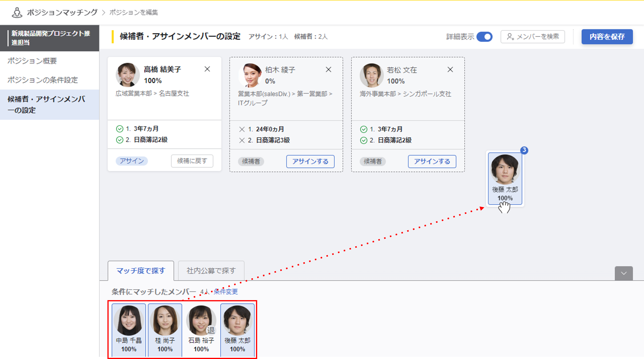Viewport: 644px width, 359px height.
Task: Click 高橋 結美子 name text
Action: (x=162, y=69)
